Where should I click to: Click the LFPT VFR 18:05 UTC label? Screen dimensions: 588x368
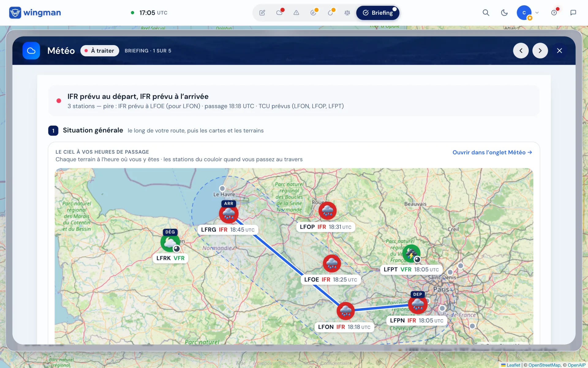(411, 270)
